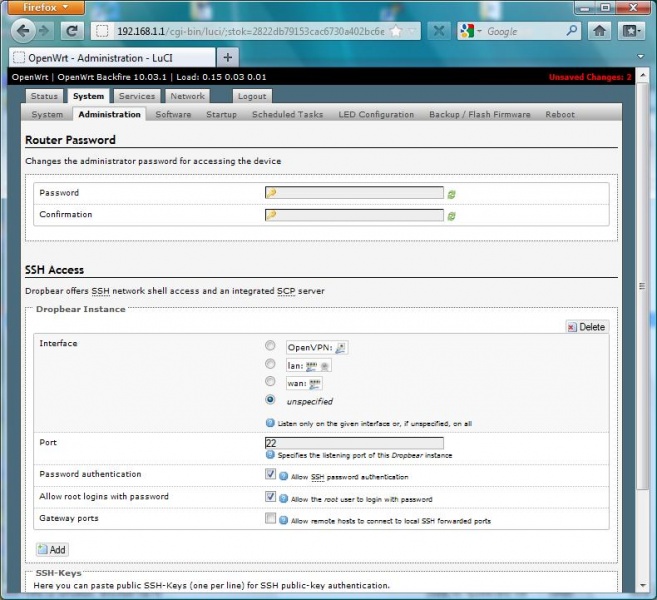Click the stop loading X icon
Screen dimensions: 657x600
(440, 31)
